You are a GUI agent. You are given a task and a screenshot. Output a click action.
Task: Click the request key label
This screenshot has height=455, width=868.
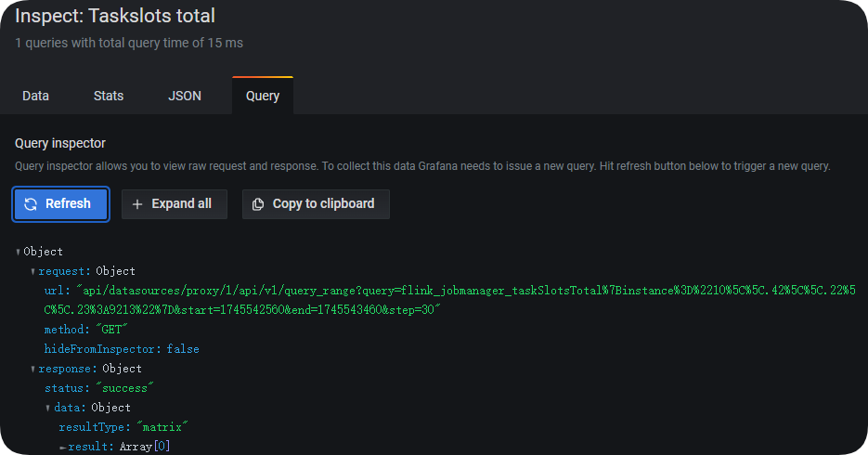(x=64, y=271)
